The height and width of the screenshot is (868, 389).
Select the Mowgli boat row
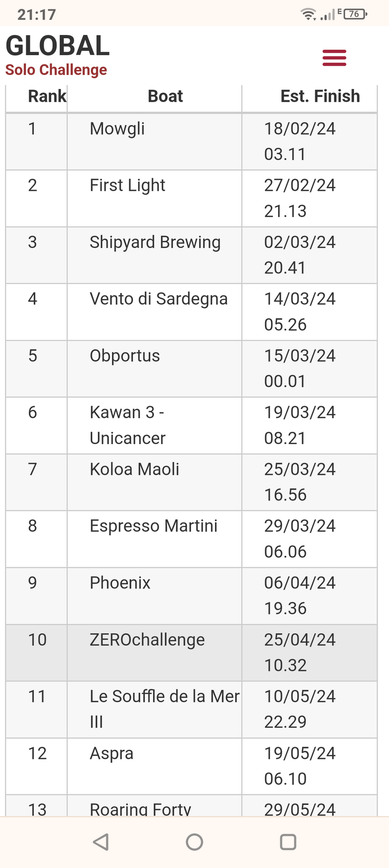coord(191,141)
